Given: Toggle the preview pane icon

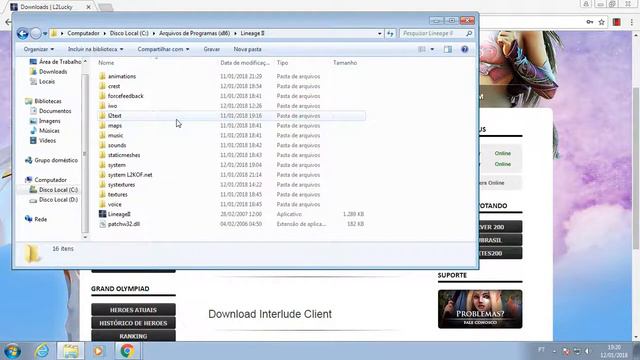Looking at the screenshot, I should (448, 49).
